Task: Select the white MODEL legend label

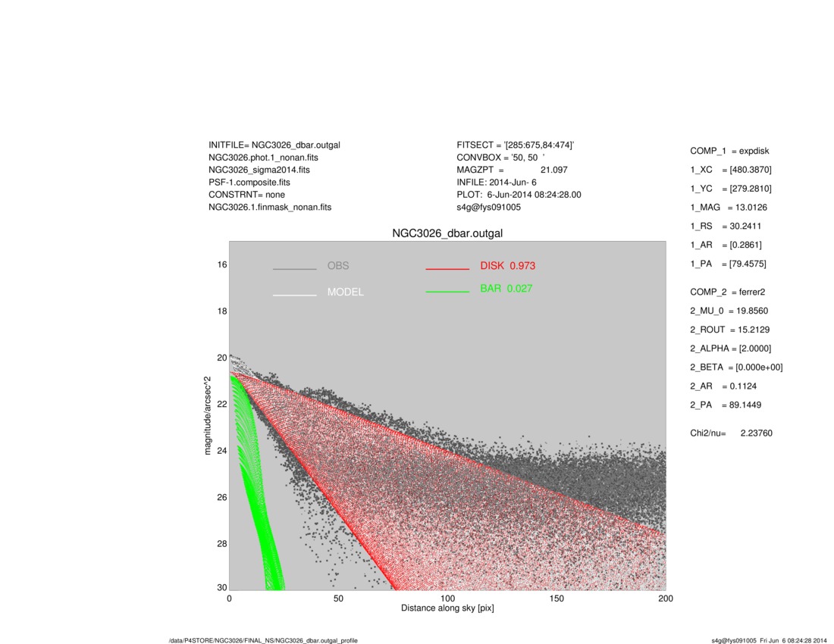Action: click(345, 292)
